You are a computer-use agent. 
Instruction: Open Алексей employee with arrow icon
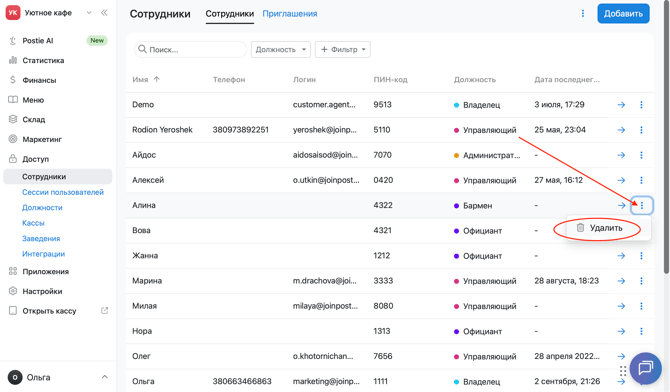(621, 180)
